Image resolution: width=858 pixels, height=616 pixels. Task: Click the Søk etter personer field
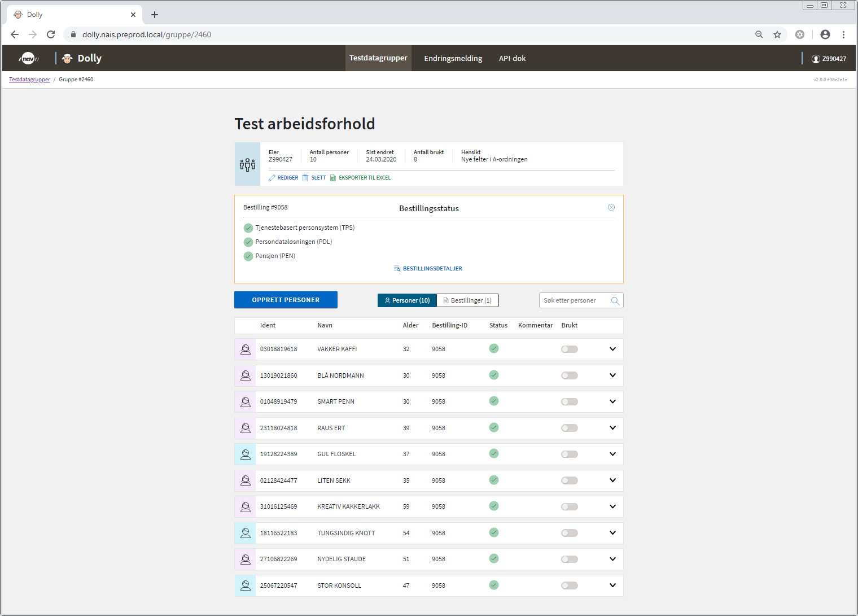(581, 300)
